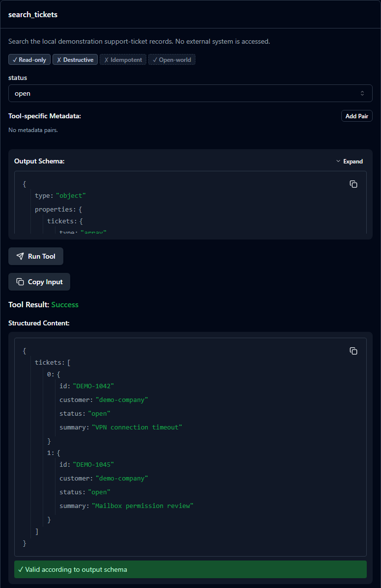Image resolution: width=381 pixels, height=588 pixels.
Task: Click the Open-world annotation badge
Action: (172, 59)
